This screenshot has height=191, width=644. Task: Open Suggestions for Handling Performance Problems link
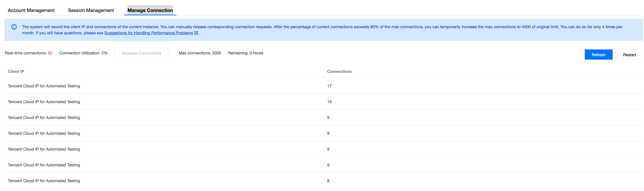(x=148, y=33)
